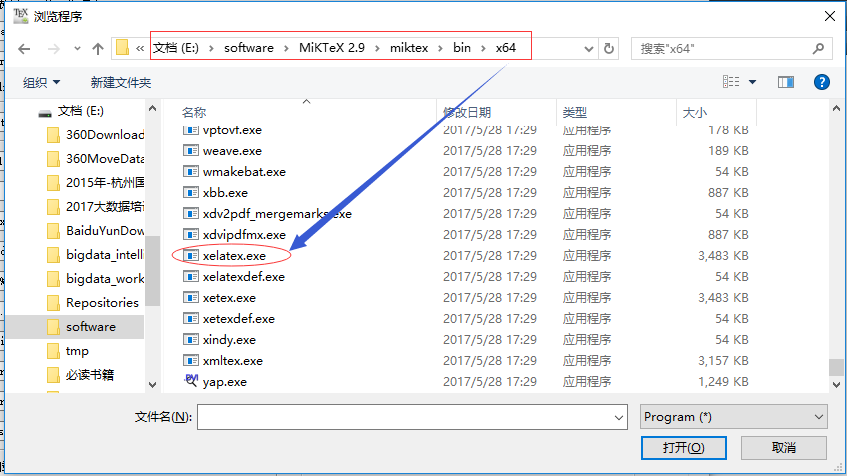Viewport: 847px width, 476px height.
Task: Go back with the left arrow button
Action: click(x=24, y=49)
